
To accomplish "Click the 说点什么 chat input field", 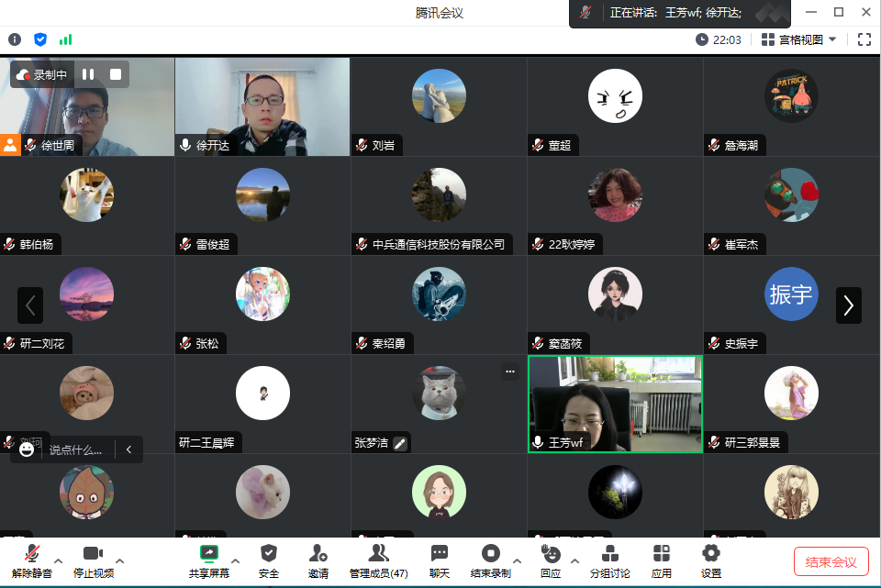I will [x=78, y=449].
